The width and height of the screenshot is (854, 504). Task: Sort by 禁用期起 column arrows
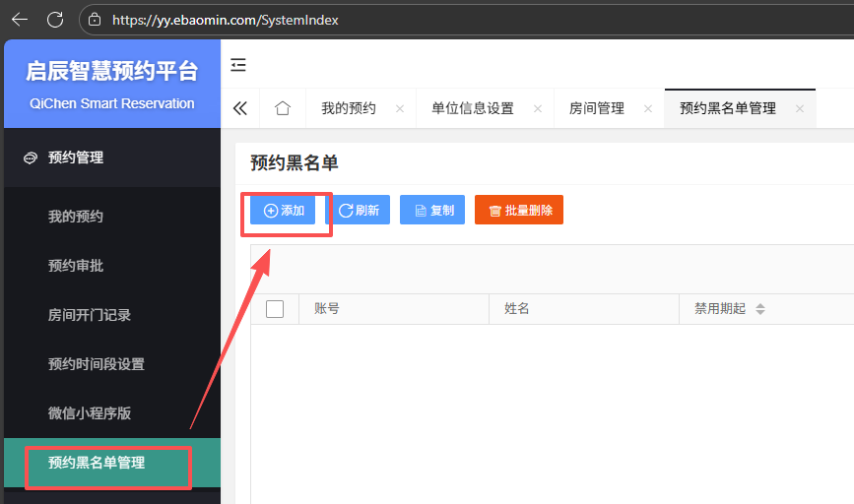759,309
